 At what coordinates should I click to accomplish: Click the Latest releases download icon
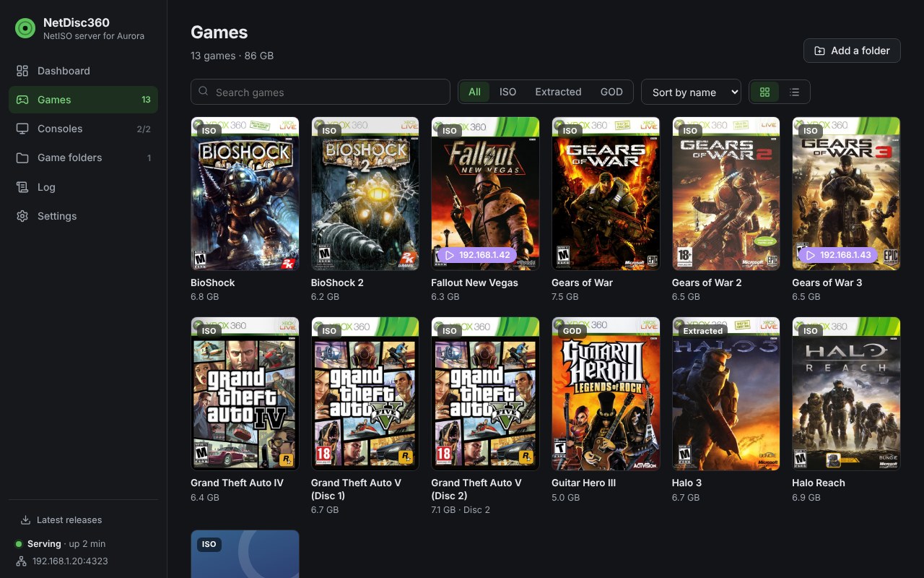click(25, 519)
